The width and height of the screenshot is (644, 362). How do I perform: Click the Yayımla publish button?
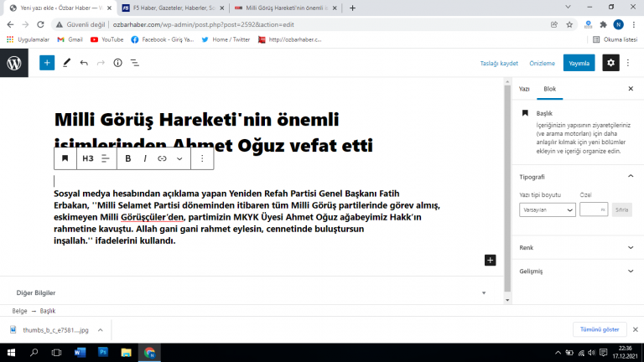pos(579,63)
